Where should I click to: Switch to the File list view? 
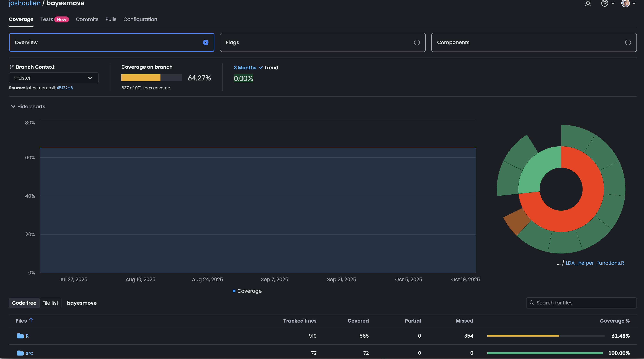[50, 303]
